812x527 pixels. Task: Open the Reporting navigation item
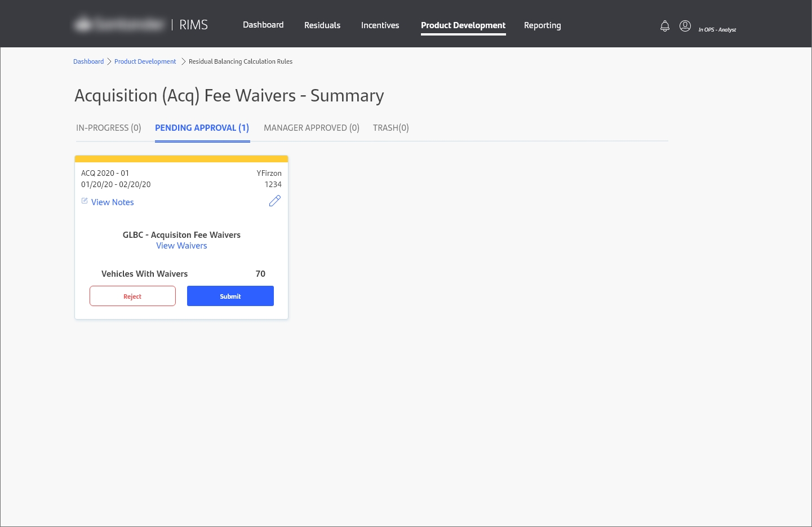[x=542, y=25]
